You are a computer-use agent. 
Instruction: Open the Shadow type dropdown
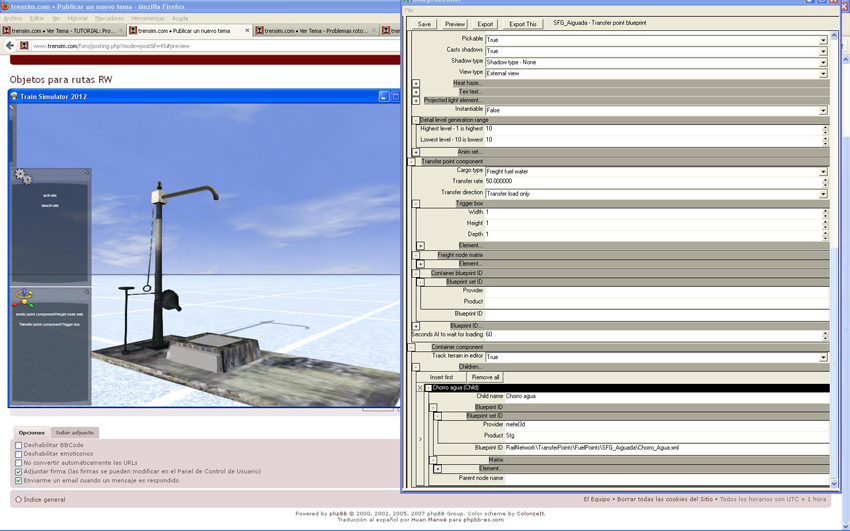[823, 62]
